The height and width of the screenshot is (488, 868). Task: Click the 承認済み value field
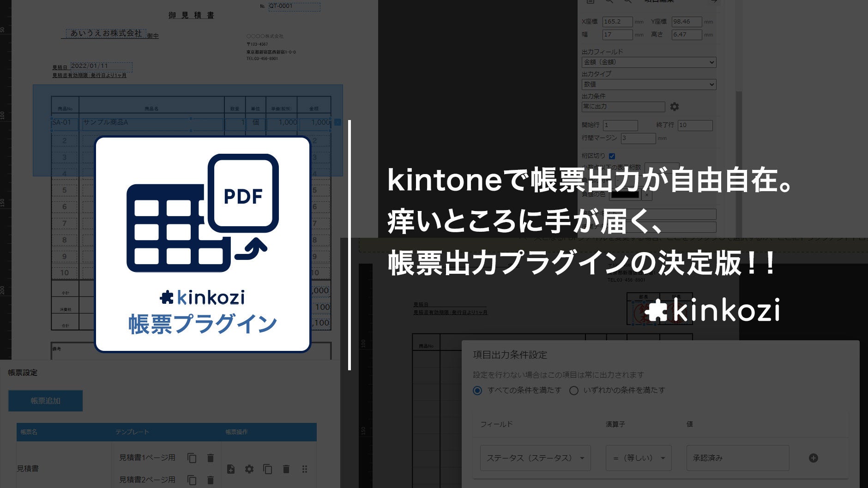[x=737, y=458]
